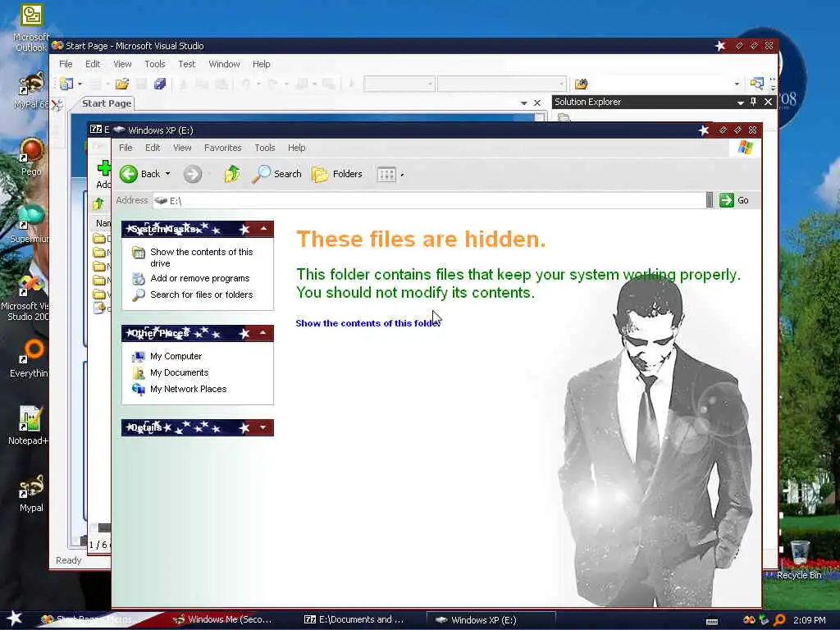Click the 7-Zip up-folder arrow icon

(98, 203)
